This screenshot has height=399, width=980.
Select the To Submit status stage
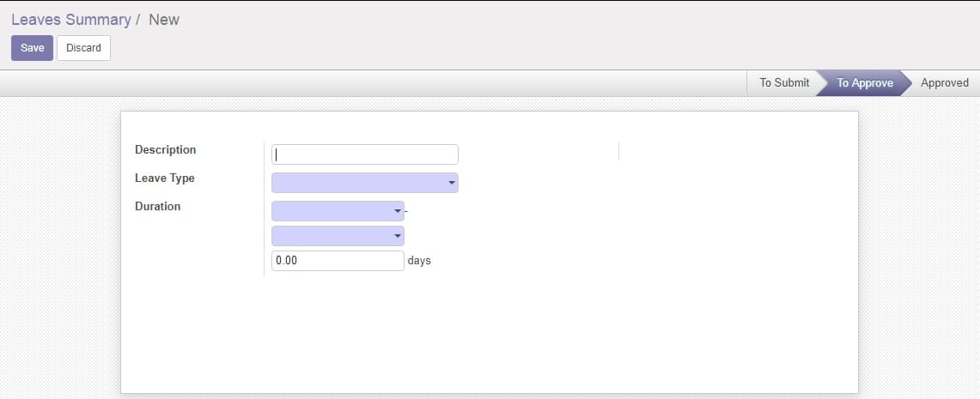point(784,83)
